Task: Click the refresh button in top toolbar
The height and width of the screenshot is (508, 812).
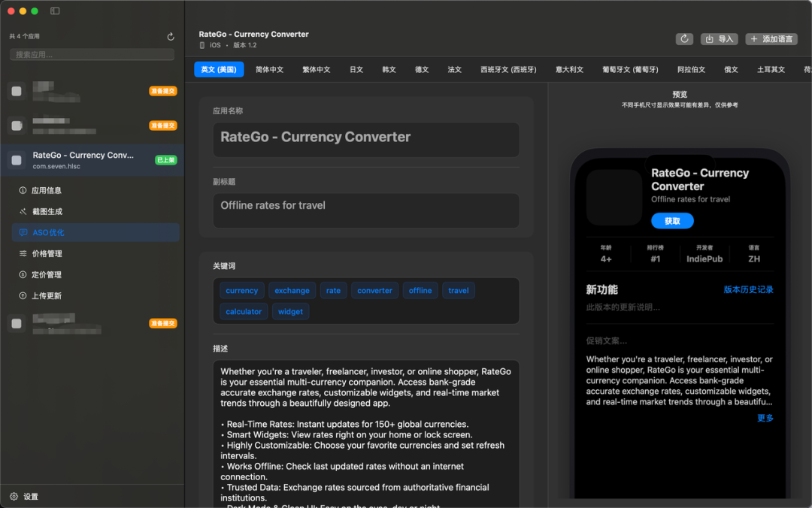Action: click(684, 39)
